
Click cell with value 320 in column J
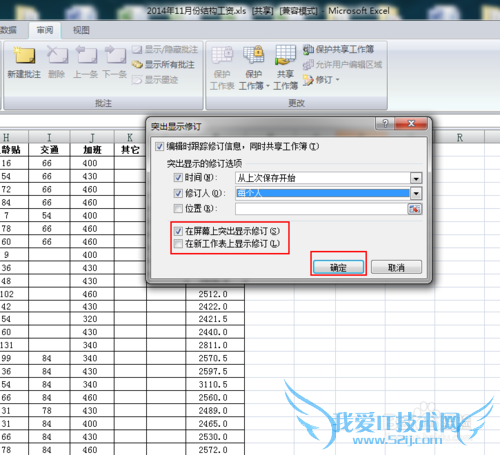click(92, 319)
